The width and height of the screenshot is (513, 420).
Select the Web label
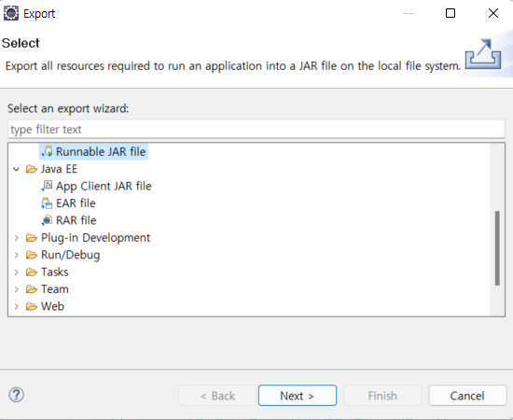tap(52, 306)
